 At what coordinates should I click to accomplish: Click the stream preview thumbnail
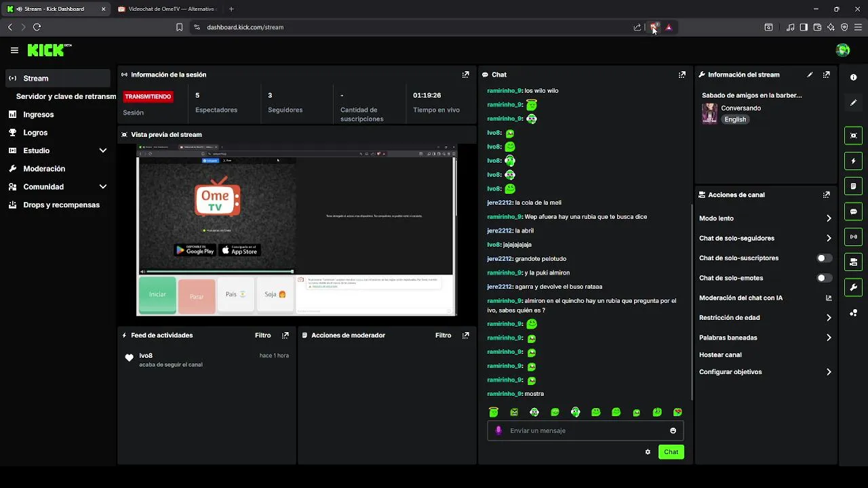297,230
